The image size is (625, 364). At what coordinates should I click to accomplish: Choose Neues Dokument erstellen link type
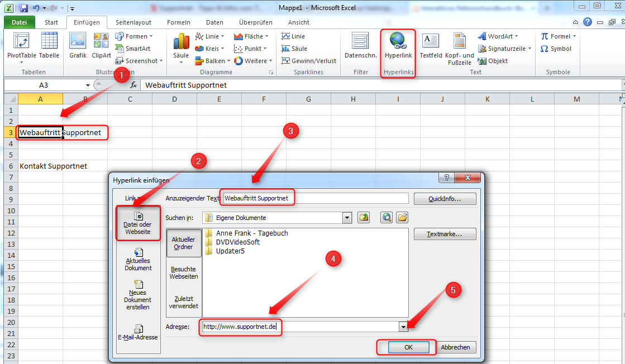click(x=138, y=295)
